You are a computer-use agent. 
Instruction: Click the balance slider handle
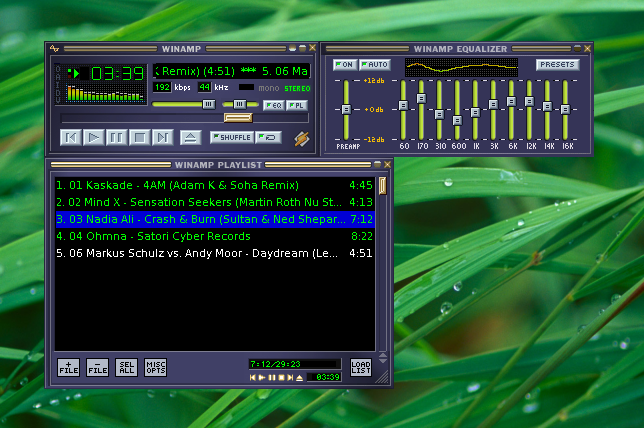[240, 104]
